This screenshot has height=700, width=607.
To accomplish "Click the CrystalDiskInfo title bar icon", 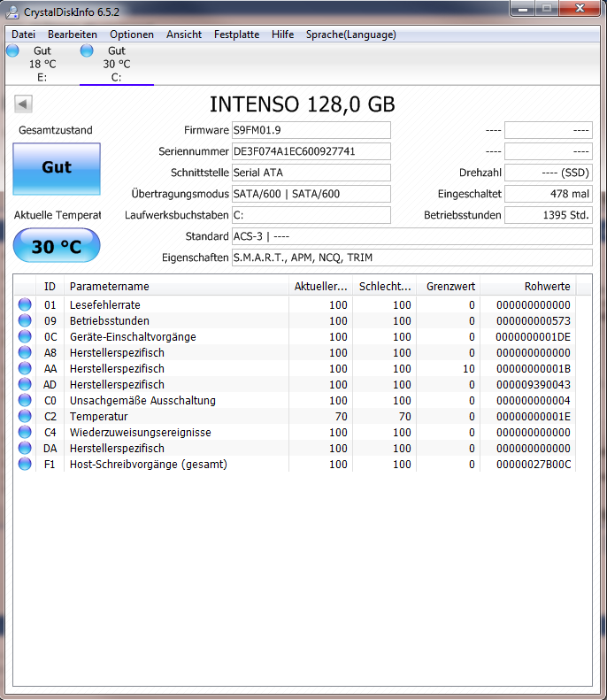I will [x=12, y=12].
